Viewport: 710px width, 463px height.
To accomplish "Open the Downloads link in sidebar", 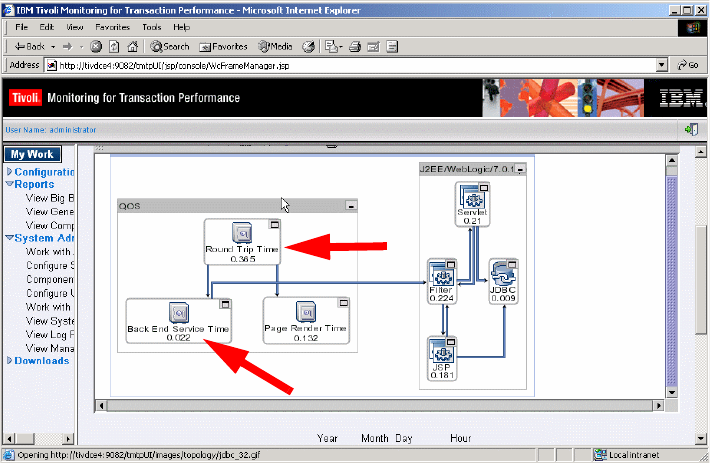I will click(42, 361).
